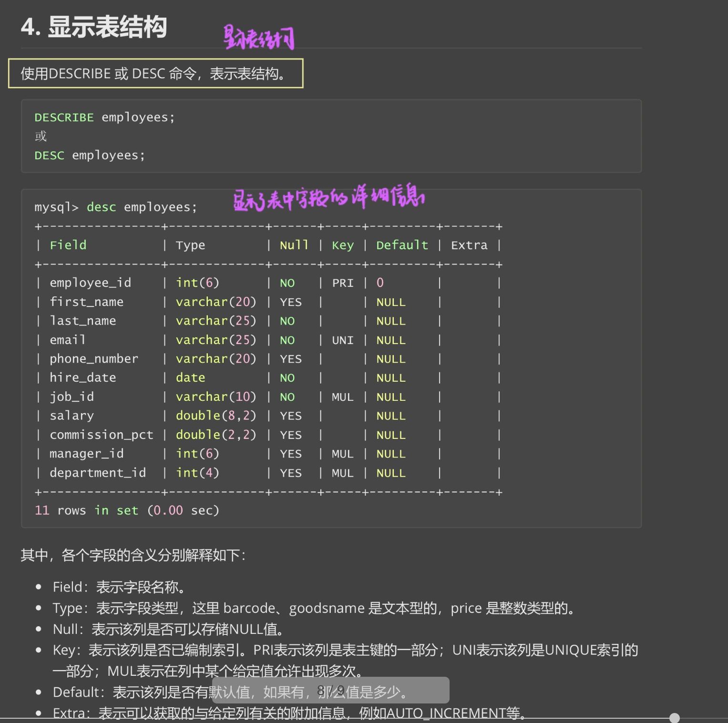Click the '11 rows in set (0.00 sec)' line
Viewport: 728px width, 723px height.
(x=127, y=510)
